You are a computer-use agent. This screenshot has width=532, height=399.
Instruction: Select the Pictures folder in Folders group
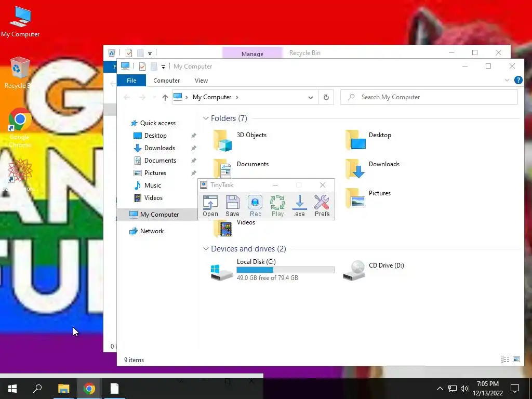pos(368,198)
